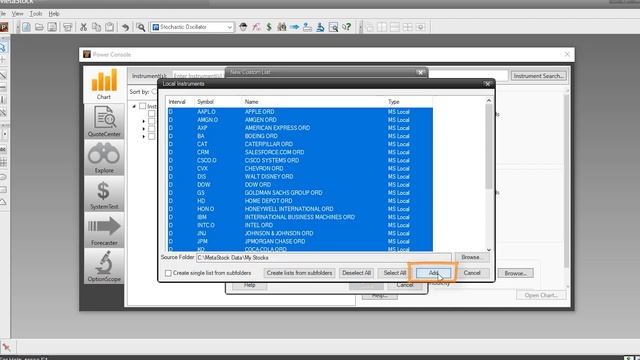
Task: Open the View menu
Action: click(17, 13)
